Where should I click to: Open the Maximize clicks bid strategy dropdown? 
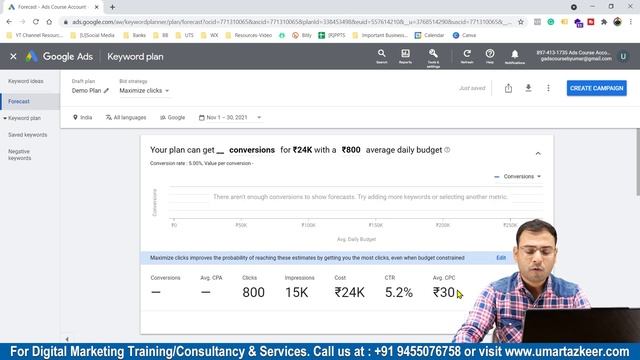click(x=144, y=91)
